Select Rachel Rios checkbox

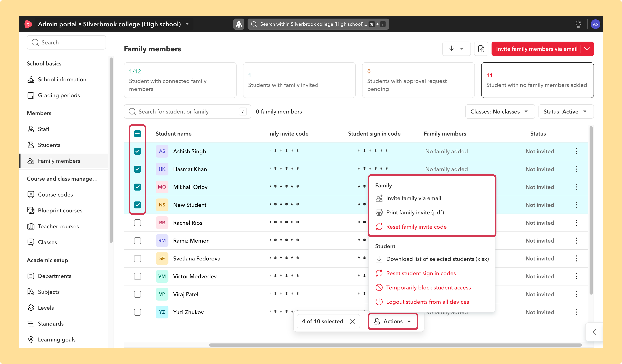(137, 223)
